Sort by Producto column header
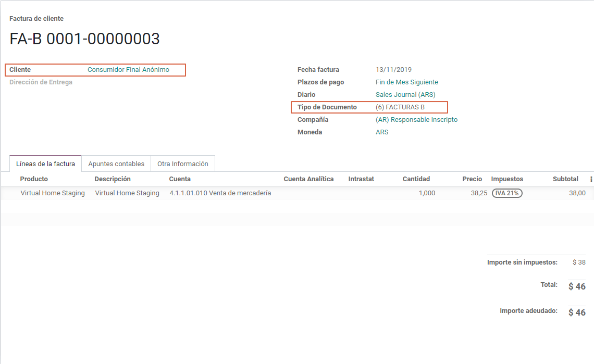The image size is (594, 364). 34,179
